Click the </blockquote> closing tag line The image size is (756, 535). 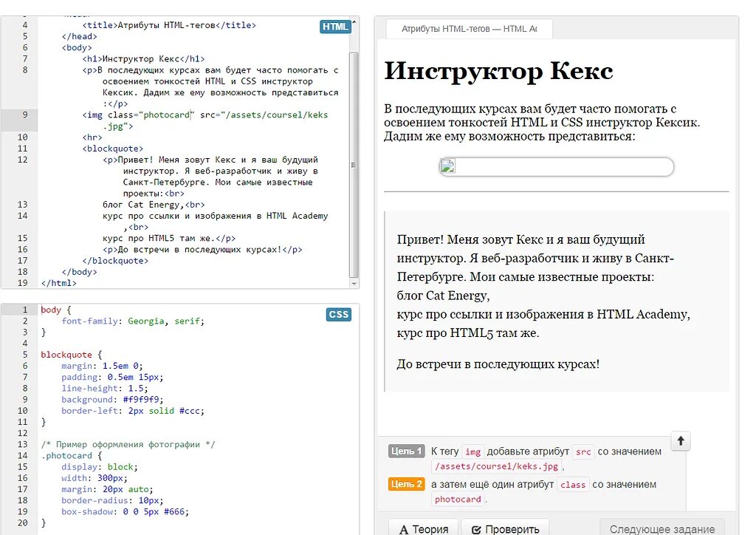[x=115, y=261]
